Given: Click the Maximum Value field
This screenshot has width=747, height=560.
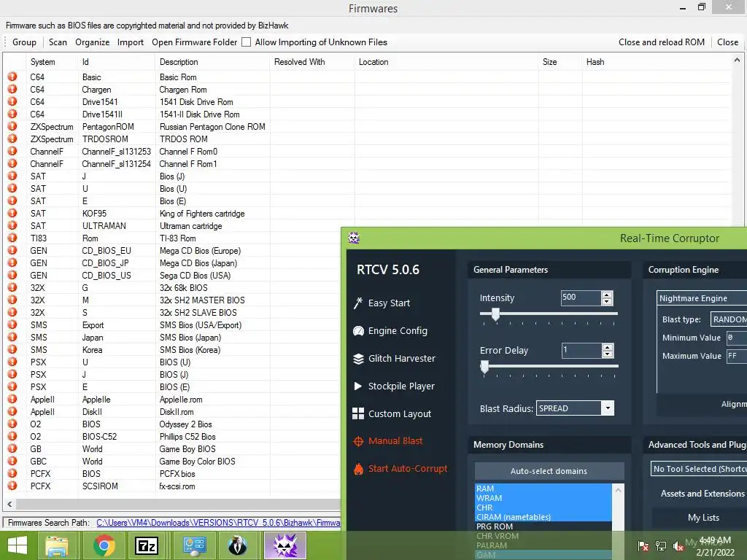Looking at the screenshot, I should (737, 355).
